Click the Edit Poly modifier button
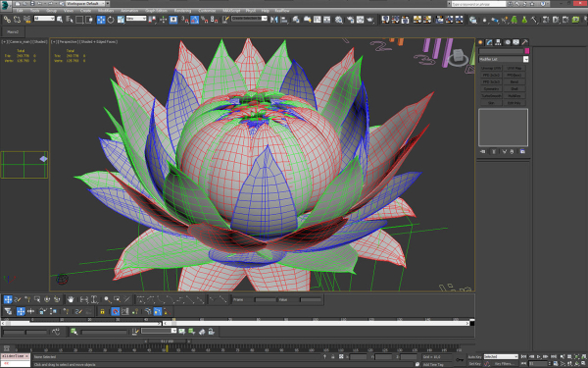This screenshot has width=588, height=368. 514,103
